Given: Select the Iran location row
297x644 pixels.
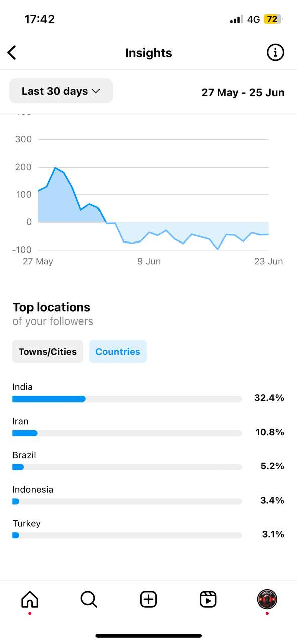Looking at the screenshot, I should point(148,427).
